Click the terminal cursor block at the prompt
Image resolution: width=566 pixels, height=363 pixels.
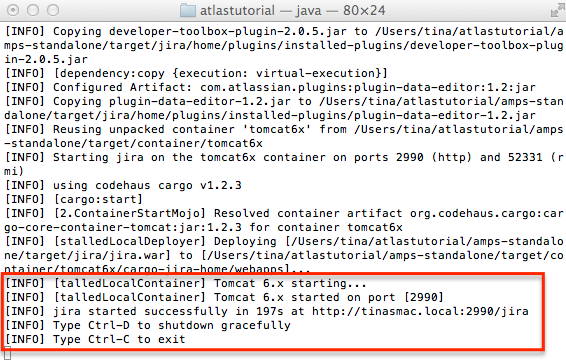point(8,353)
